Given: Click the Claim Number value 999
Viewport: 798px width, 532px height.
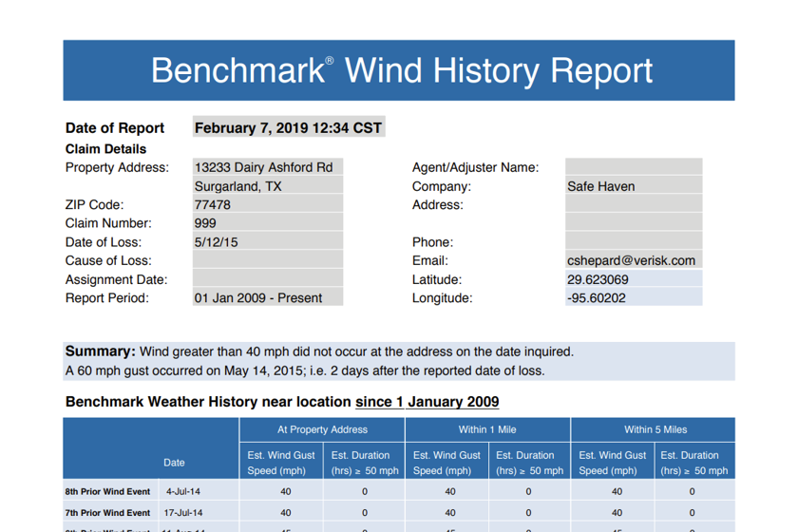Looking at the screenshot, I should [268, 223].
